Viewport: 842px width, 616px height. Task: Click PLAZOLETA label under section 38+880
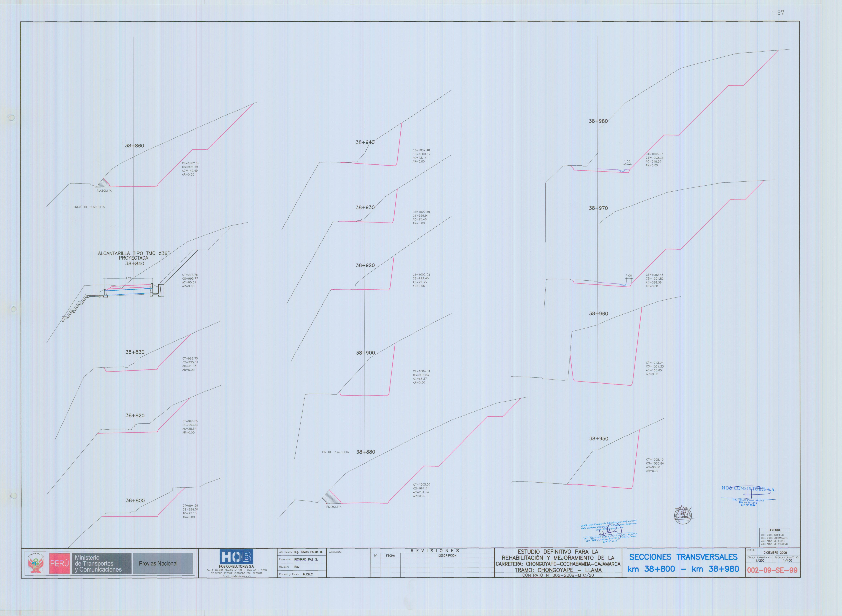pyautogui.click(x=334, y=507)
